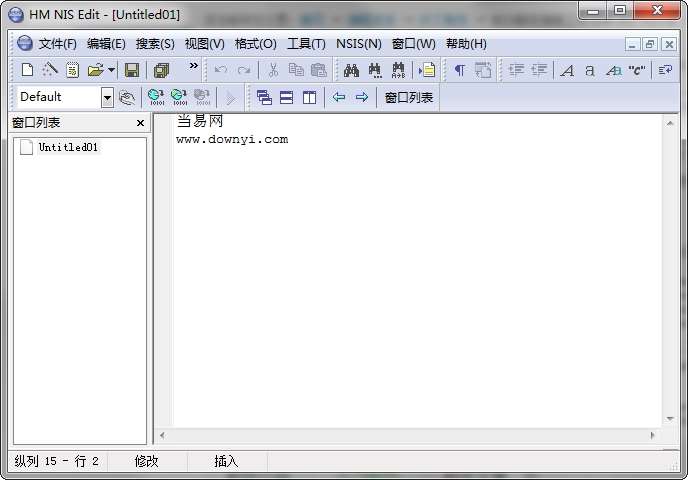Click the 纵列 15 - 行 2 status entry
Viewport: 688px width, 480px height.
pyautogui.click(x=57, y=461)
